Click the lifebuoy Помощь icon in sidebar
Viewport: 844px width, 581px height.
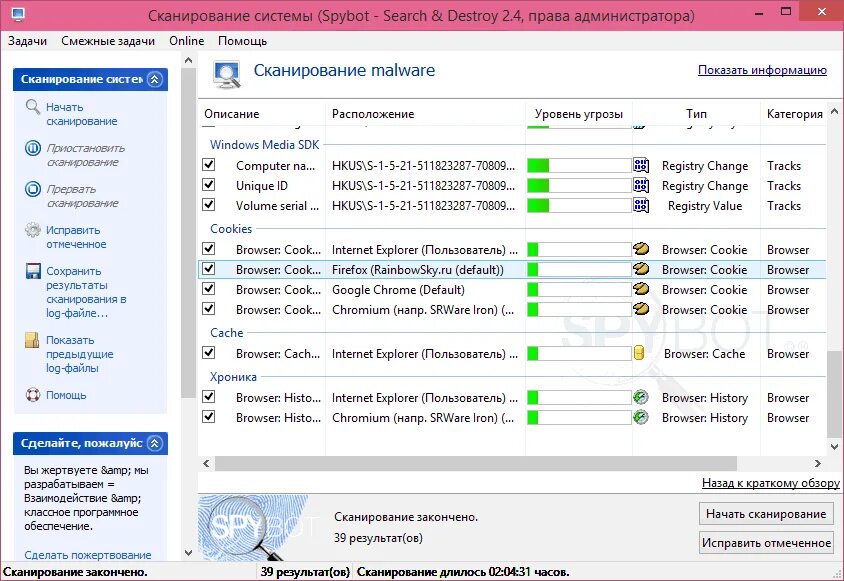(33, 395)
